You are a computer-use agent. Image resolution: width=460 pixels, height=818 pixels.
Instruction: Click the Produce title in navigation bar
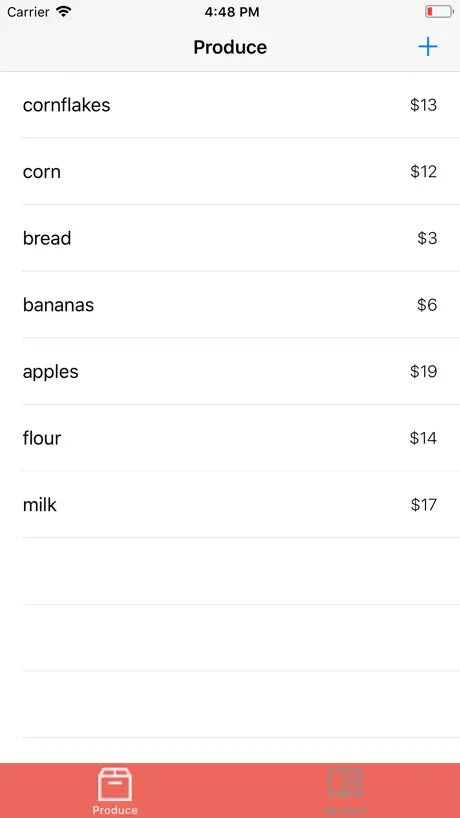tap(230, 47)
